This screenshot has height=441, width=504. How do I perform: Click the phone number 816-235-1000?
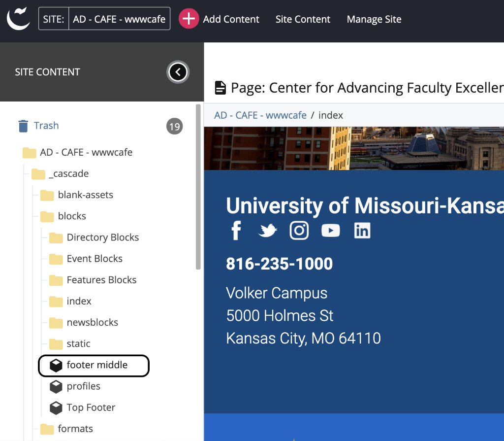(x=280, y=264)
